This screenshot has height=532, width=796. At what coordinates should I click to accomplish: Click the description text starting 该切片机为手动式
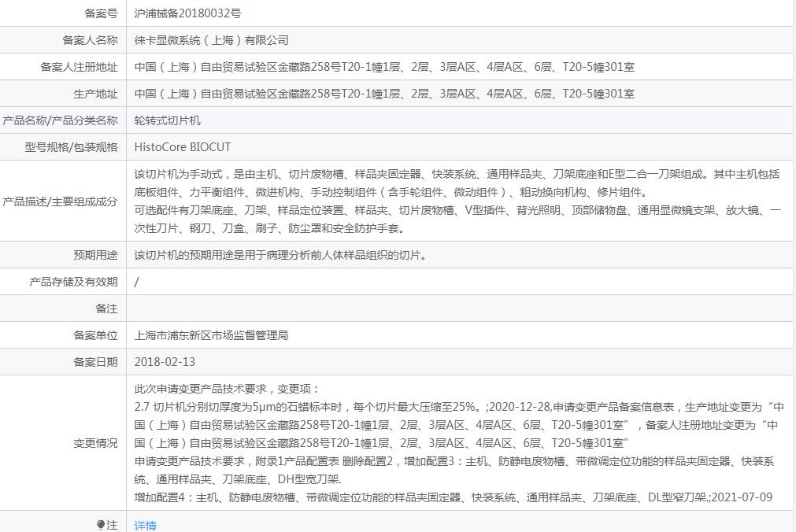pyautogui.click(x=458, y=201)
